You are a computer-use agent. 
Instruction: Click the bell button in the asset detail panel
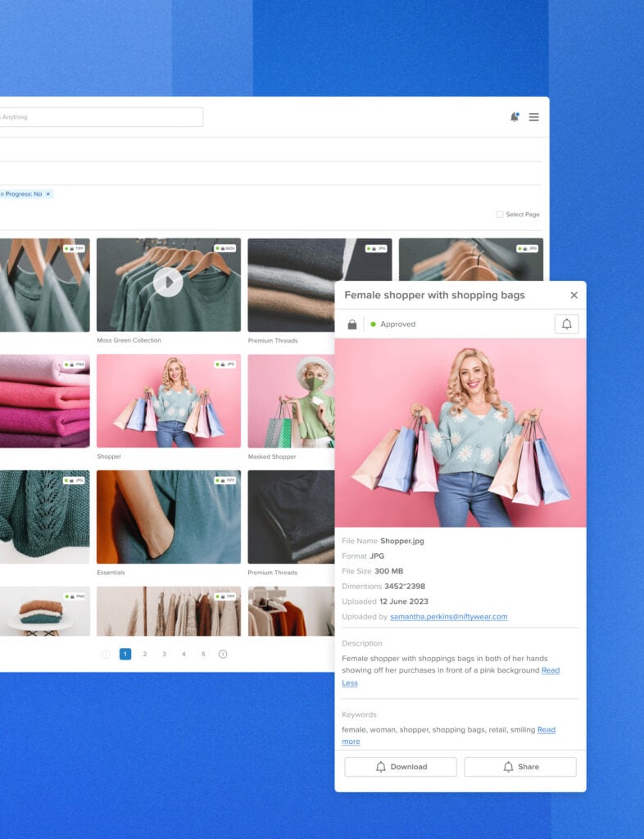point(566,324)
